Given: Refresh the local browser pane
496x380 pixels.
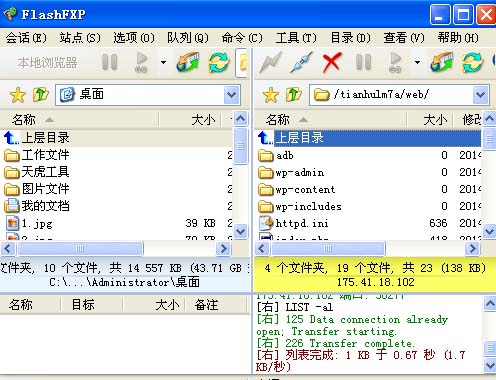Looking at the screenshot, I should pos(219,62).
